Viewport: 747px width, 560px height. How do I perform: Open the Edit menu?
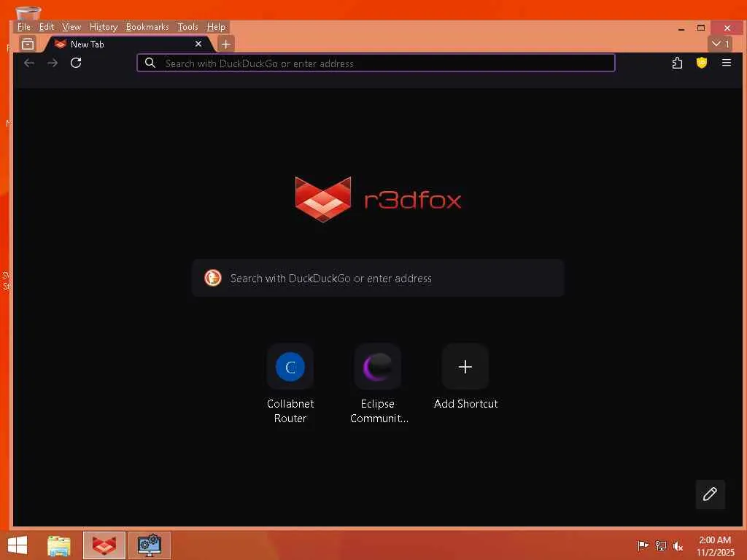tap(46, 27)
